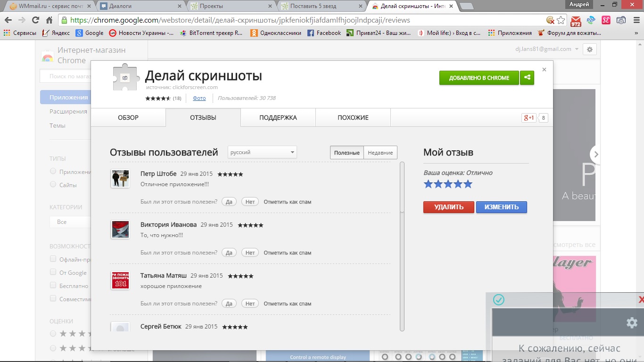Check the Бесплатно filter checkbox

pyautogui.click(x=53, y=286)
